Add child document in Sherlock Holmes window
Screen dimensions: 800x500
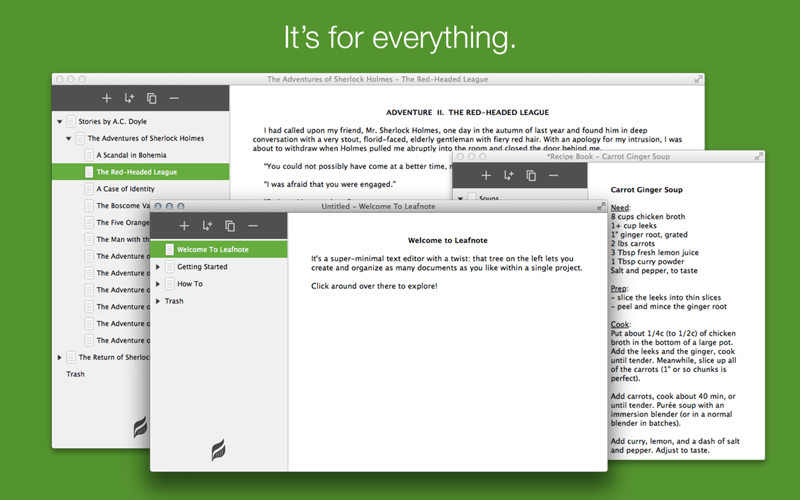pyautogui.click(x=129, y=98)
